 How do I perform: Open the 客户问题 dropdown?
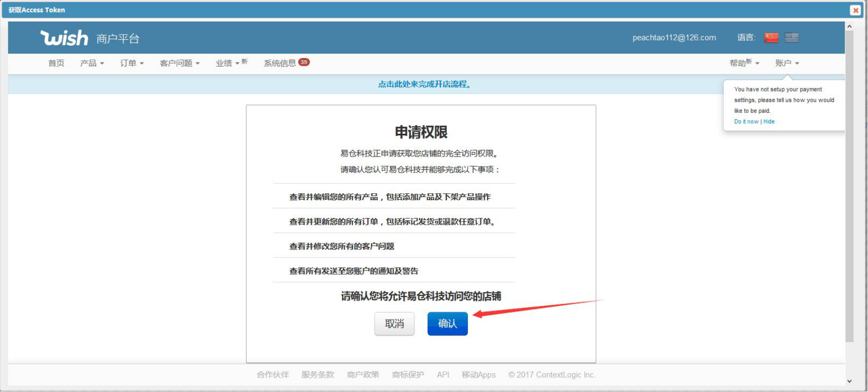(179, 63)
